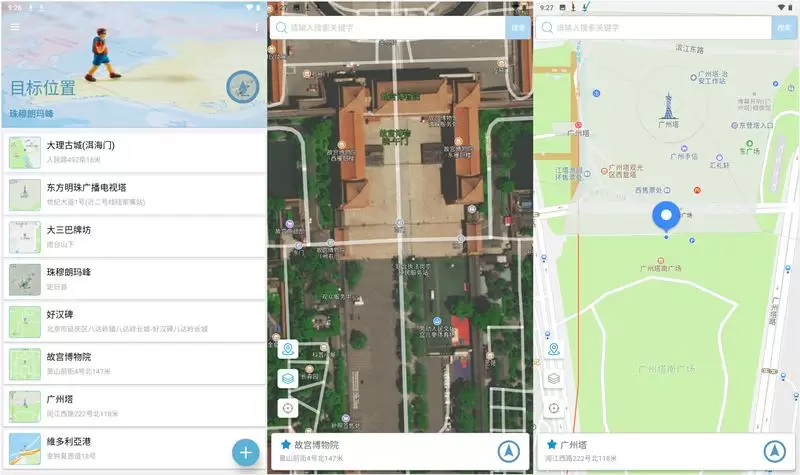Screen dimensions: 800x475
Task: Tap location pin button in 广州塔 map screen
Action: 554,349
